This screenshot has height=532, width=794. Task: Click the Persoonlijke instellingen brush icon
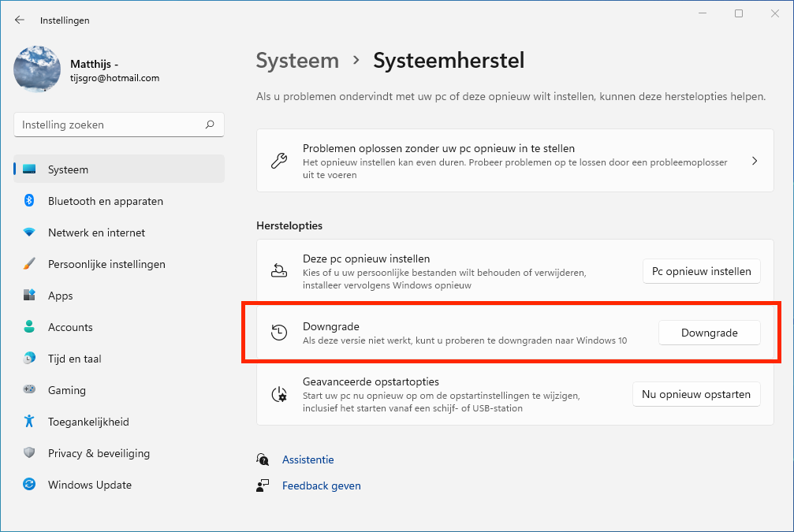pos(29,264)
